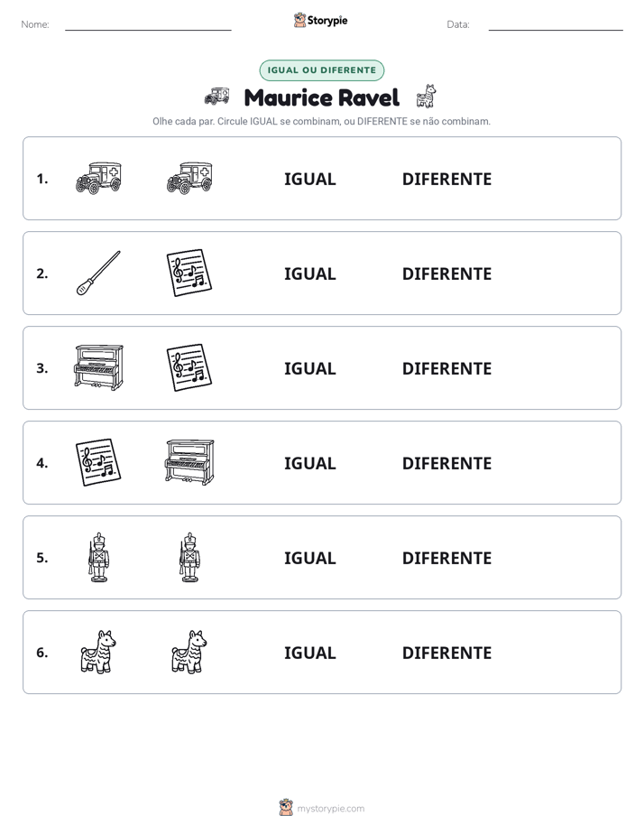This screenshot has width=644, height=834.
Task: Click the conductor baton image in row 2
Action: pyautogui.click(x=98, y=273)
